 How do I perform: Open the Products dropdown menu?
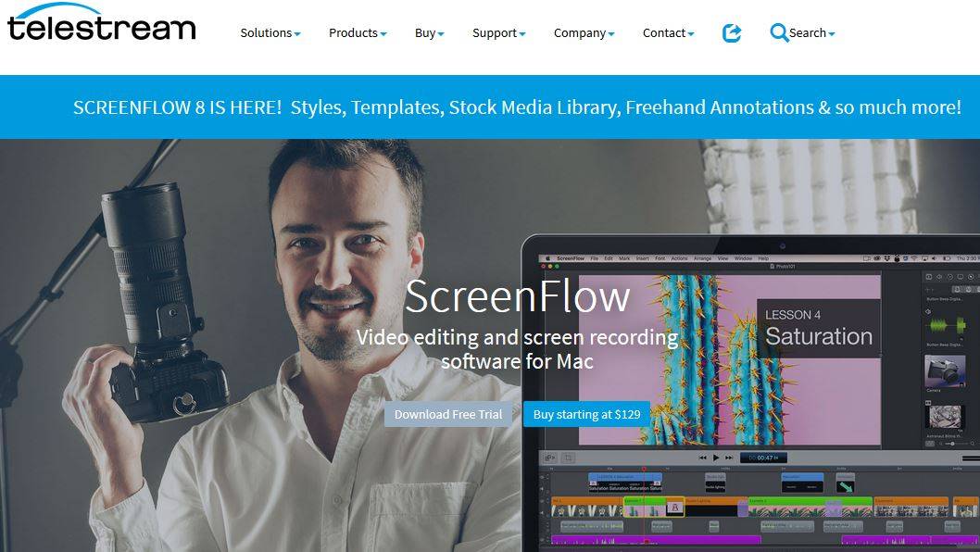358,33
